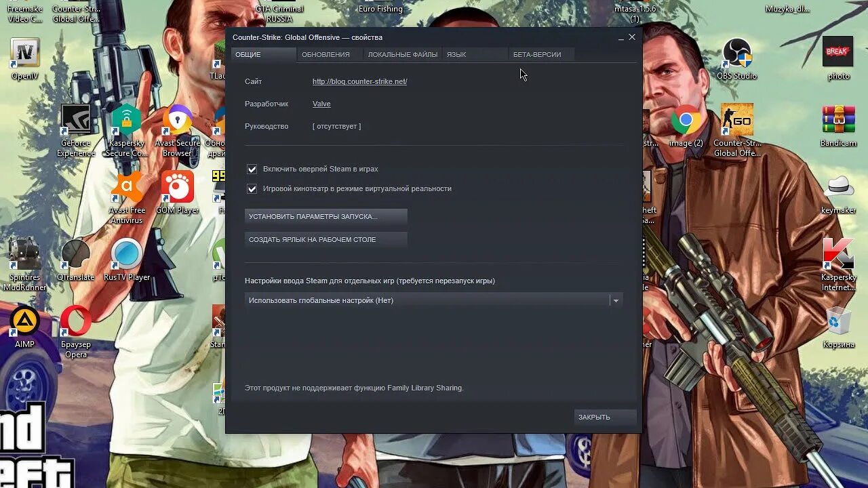Select the ЯЗЫК tab
The image size is (868, 488).
(x=475, y=54)
